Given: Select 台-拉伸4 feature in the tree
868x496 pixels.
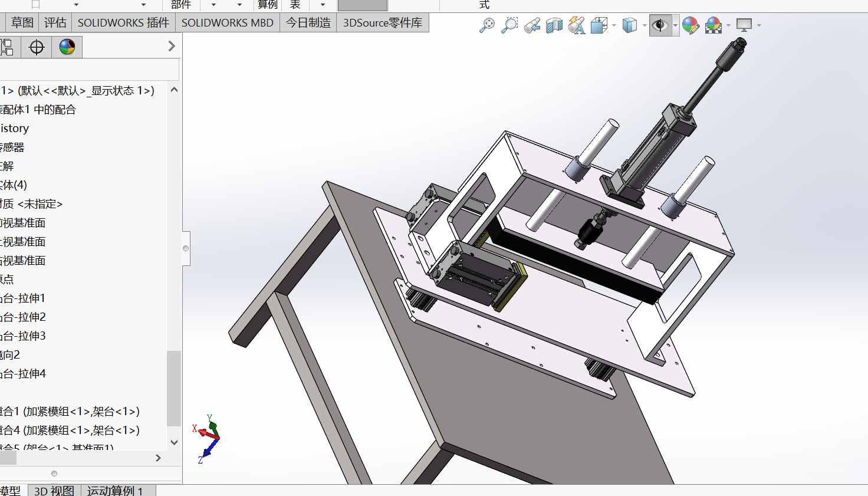Looking at the screenshot, I should (x=23, y=373).
